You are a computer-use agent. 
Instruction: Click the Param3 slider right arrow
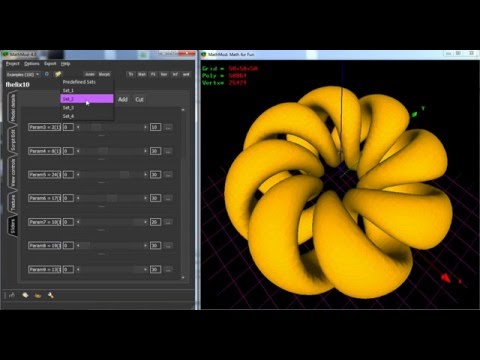145,127
